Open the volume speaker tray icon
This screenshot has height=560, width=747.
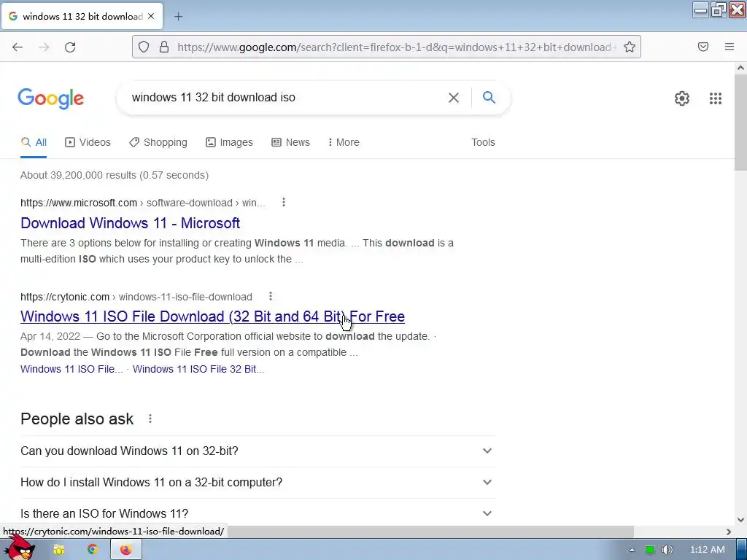(x=667, y=550)
